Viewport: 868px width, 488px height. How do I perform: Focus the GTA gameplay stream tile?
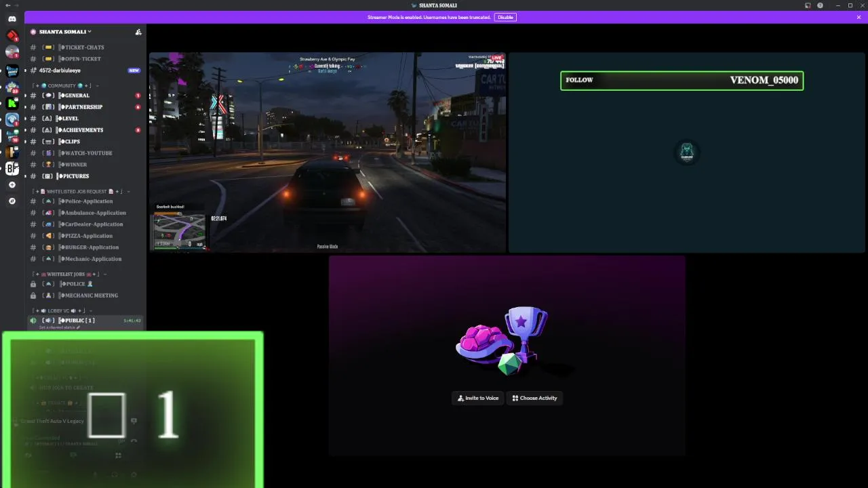pos(328,152)
